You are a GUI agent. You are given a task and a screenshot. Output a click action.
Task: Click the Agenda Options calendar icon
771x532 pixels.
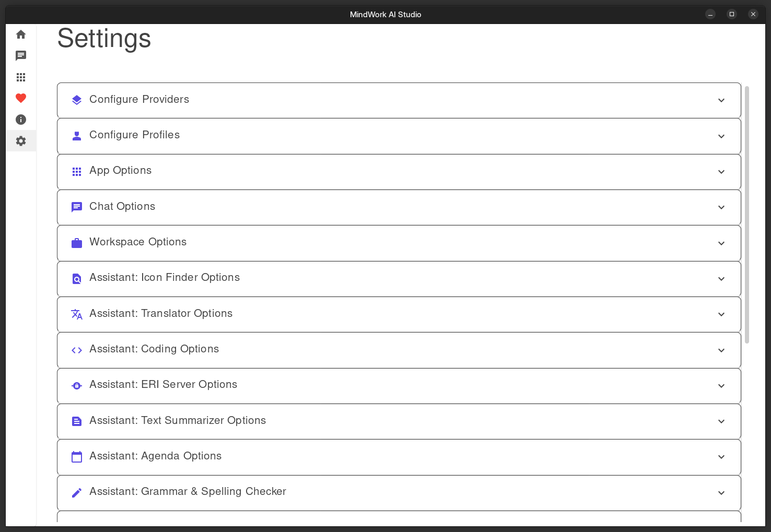[77, 457]
